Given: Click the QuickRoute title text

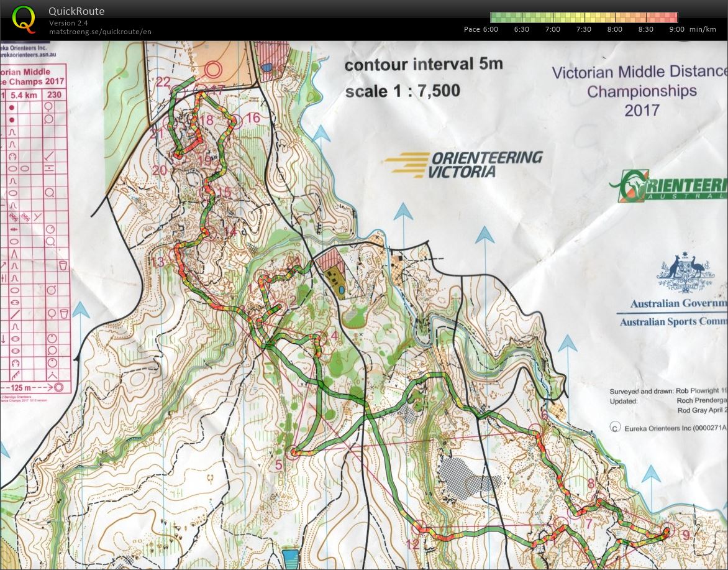Looking at the screenshot, I should tap(76, 11).
